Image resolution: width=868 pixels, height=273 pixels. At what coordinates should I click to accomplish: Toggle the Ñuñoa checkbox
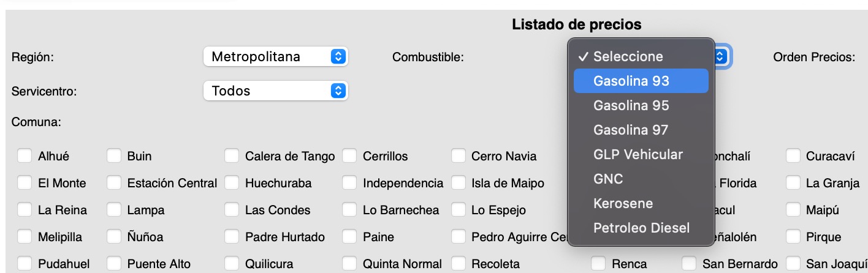click(x=114, y=237)
